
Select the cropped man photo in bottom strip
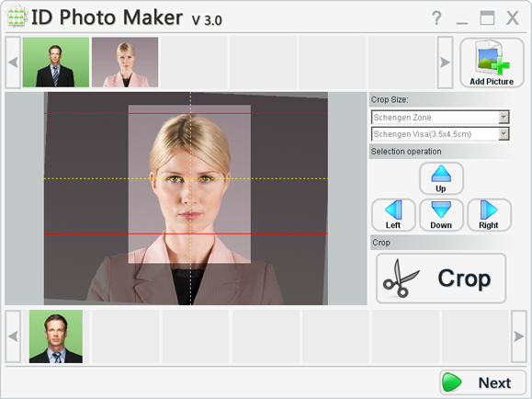pyautogui.click(x=56, y=336)
